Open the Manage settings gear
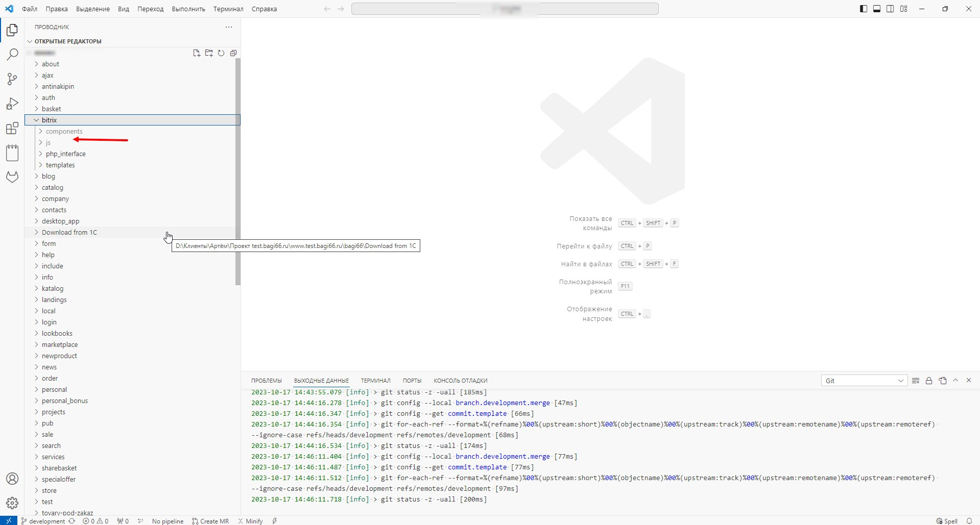The width and height of the screenshot is (980, 525). 12,503
